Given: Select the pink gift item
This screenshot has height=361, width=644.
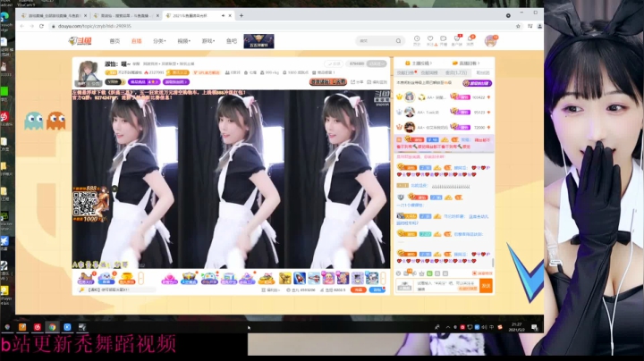Looking at the screenshot, I should click(x=169, y=278).
